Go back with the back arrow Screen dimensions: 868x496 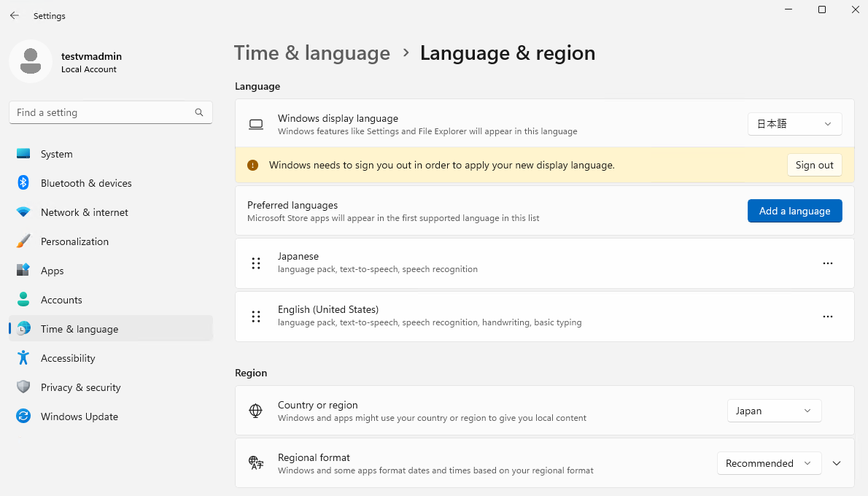[15, 15]
